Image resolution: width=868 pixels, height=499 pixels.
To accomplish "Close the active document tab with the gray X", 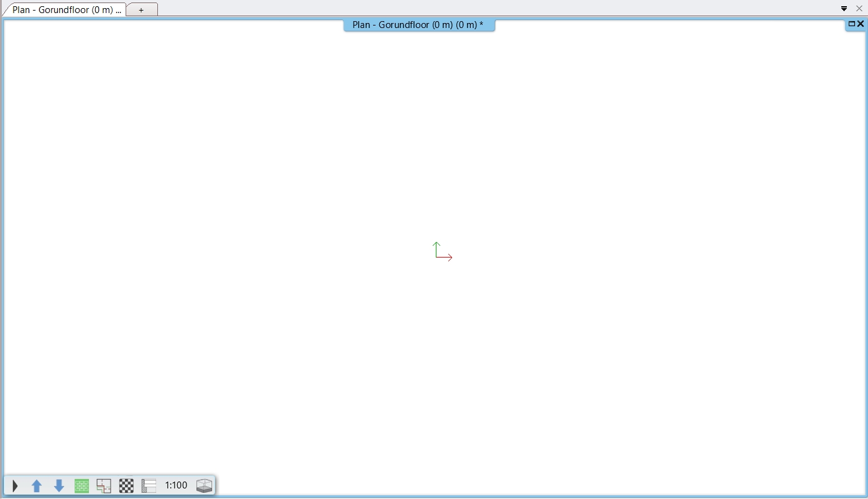I will pyautogui.click(x=859, y=9).
